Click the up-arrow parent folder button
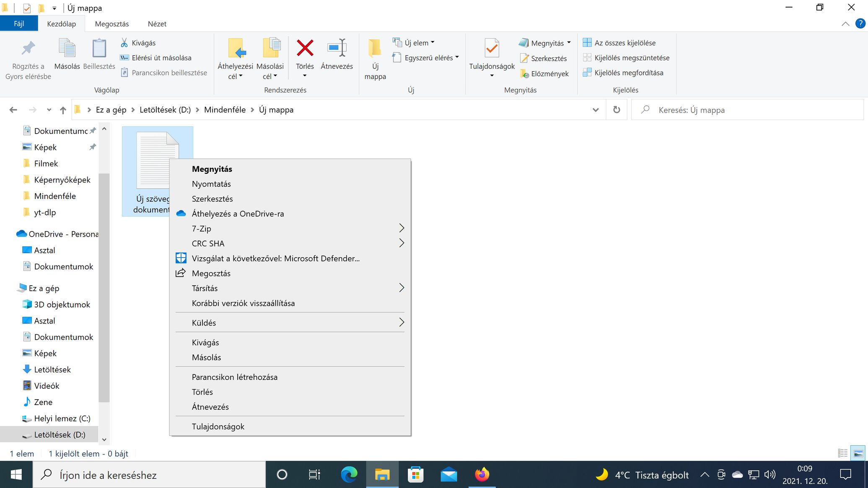Viewport: 868px width, 488px height. [63, 110]
